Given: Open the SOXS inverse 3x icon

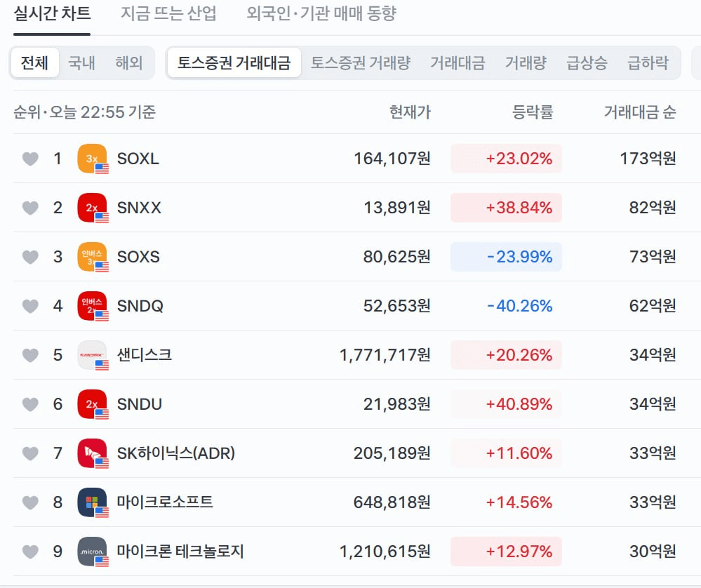Looking at the screenshot, I should (93, 257).
